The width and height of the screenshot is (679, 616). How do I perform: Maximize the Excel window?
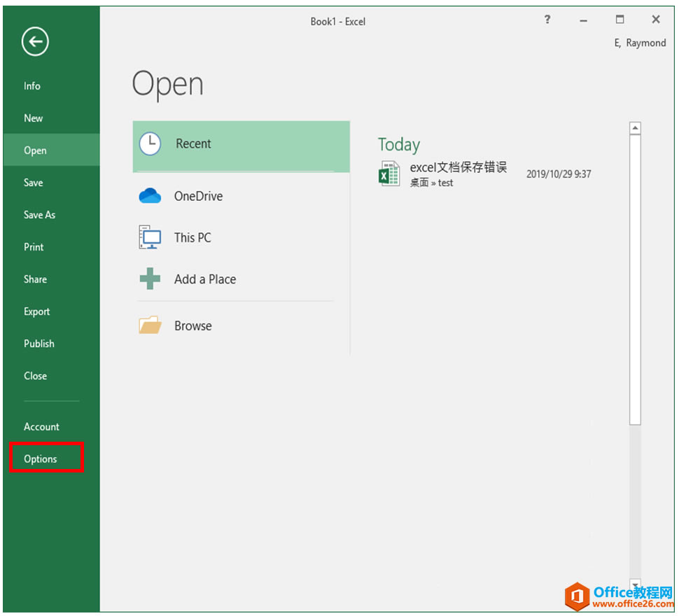619,20
